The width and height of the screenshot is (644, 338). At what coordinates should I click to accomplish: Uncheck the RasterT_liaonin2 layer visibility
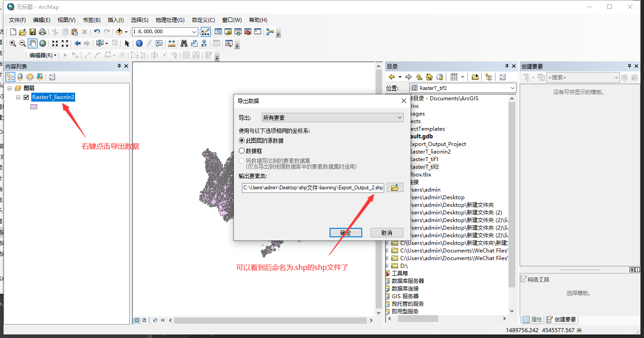pyautogui.click(x=26, y=97)
